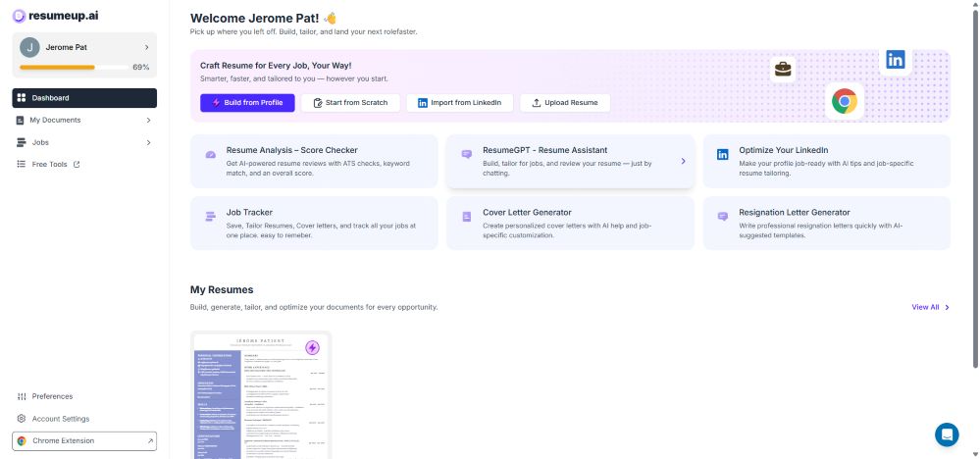Open Free Tools in the sidebar
The width and height of the screenshot is (980, 459).
[49, 165]
